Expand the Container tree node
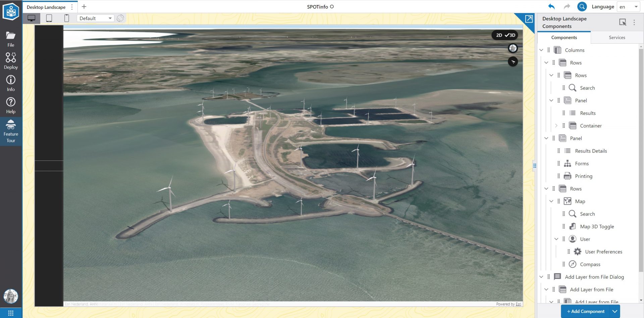The width and height of the screenshot is (644, 318). click(556, 126)
